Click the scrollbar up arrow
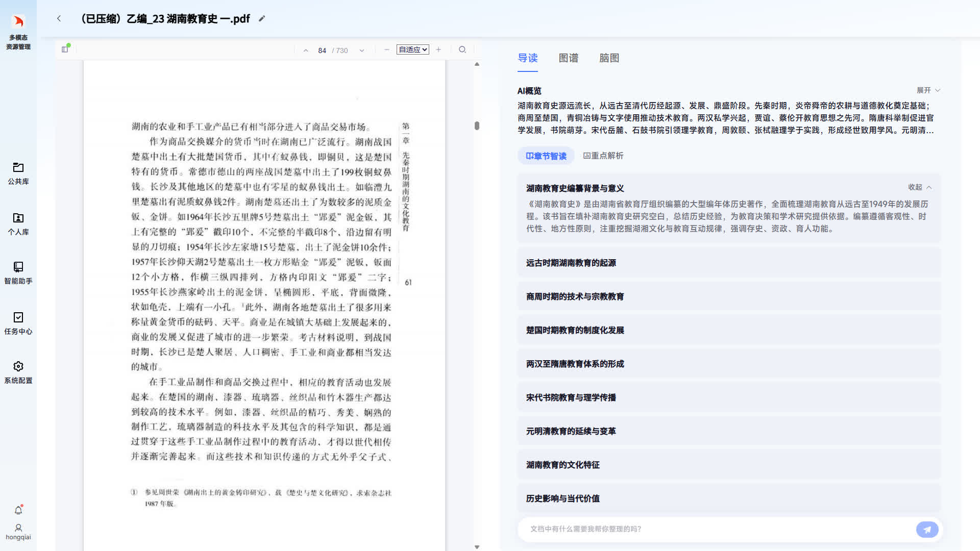Viewport: 980px width, 551px height. tap(477, 64)
